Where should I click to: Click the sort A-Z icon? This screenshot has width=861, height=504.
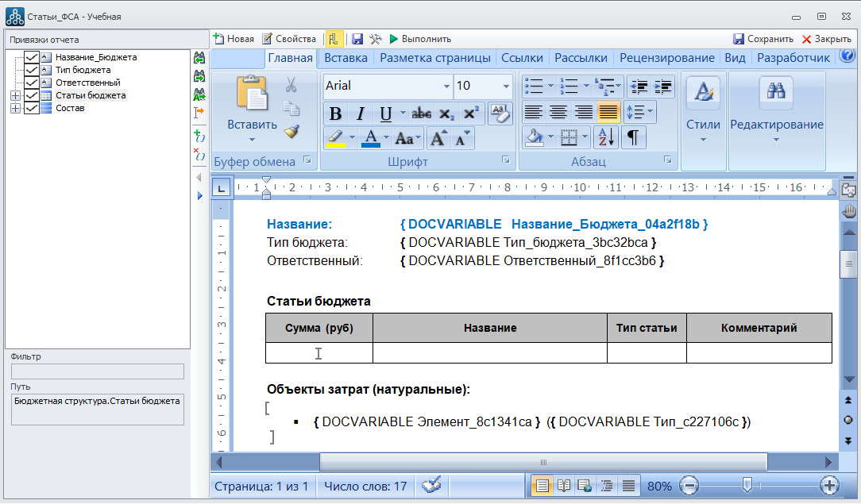[x=605, y=137]
